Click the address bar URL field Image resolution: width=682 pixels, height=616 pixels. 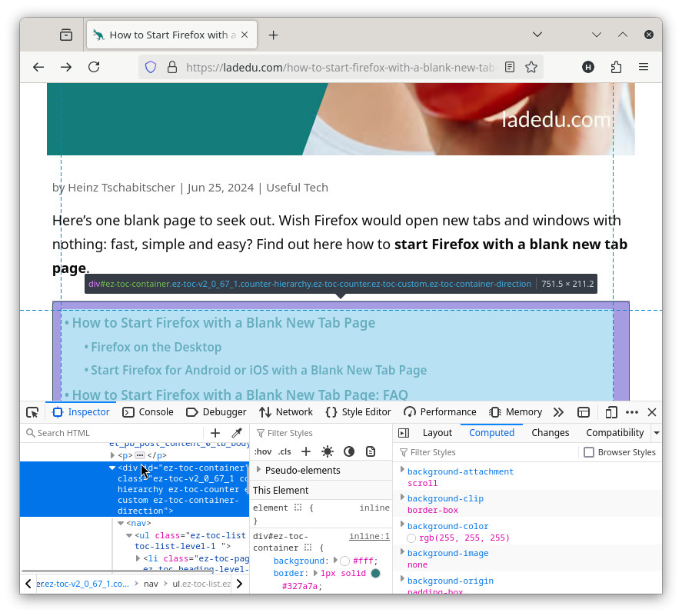click(x=340, y=68)
